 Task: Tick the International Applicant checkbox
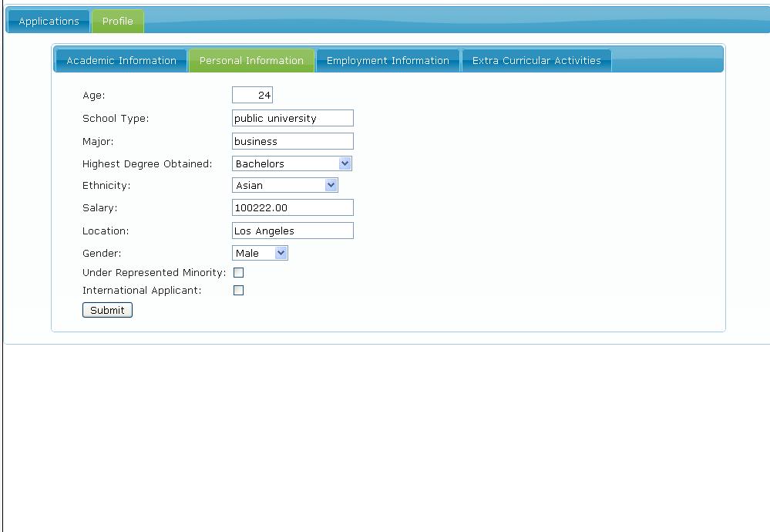coord(239,291)
